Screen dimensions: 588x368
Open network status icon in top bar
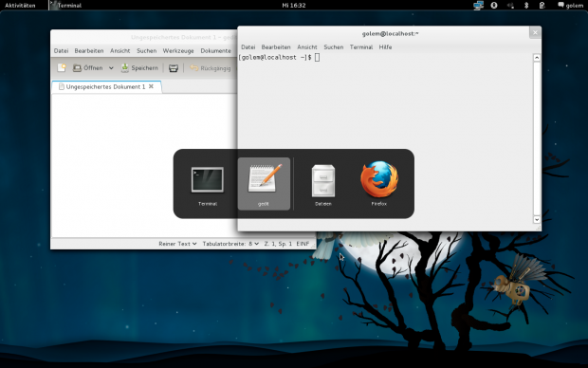click(478, 6)
